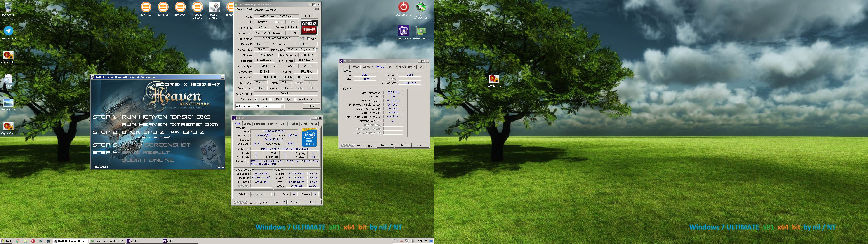Click Save Result in HWBOT Heaven step 4

(x=146, y=152)
